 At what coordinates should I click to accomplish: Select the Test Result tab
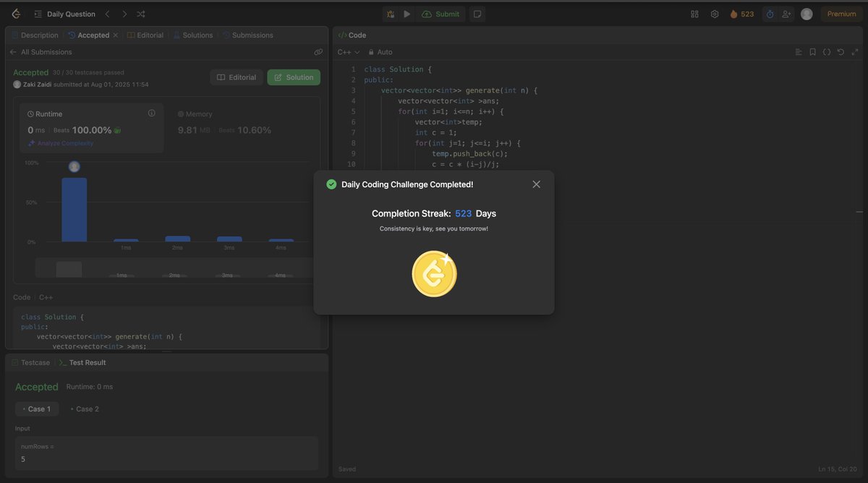tap(82, 362)
